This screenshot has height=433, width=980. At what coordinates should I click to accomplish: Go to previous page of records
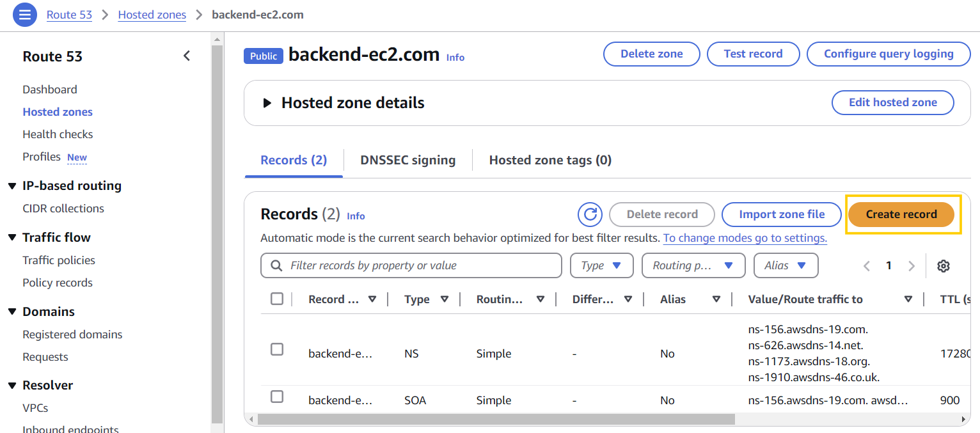867,266
